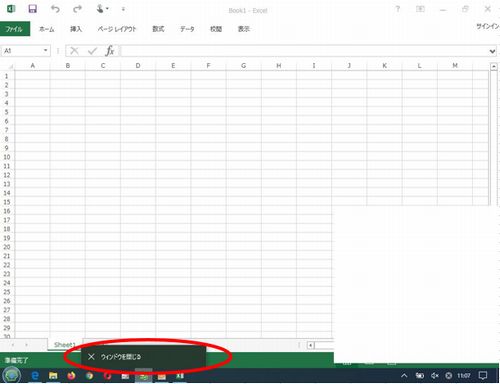Select the Sheet1 worksheet tab
500x384 pixels.
point(65,345)
